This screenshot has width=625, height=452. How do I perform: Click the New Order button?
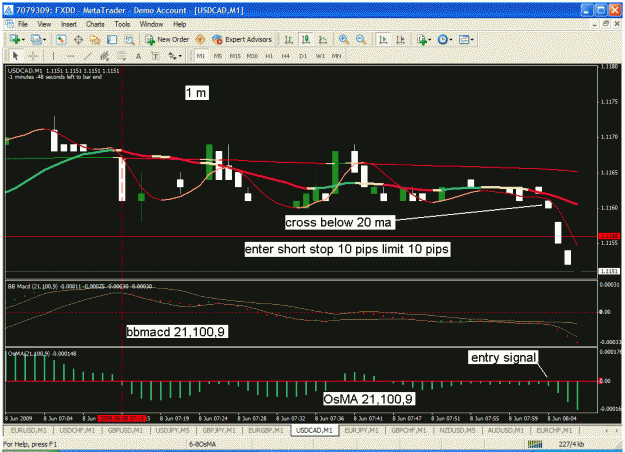click(x=167, y=39)
